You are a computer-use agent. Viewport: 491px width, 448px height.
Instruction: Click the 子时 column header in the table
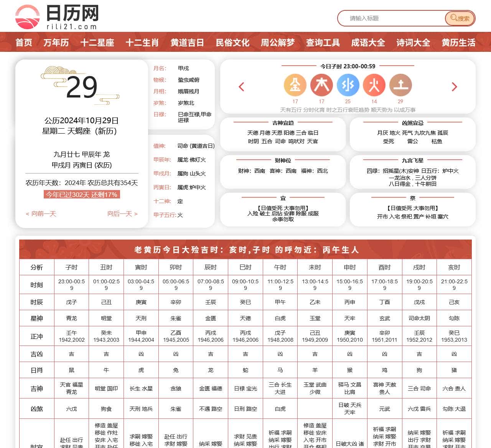[71, 267]
